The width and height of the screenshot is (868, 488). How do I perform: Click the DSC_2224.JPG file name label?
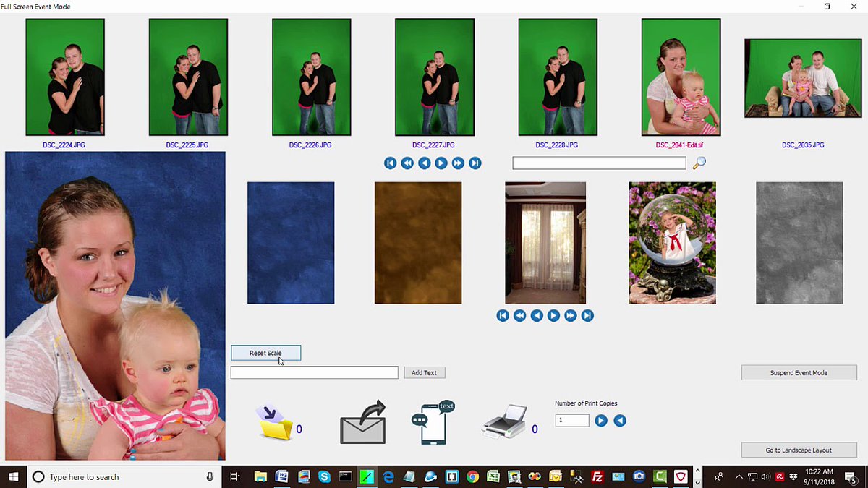64,145
